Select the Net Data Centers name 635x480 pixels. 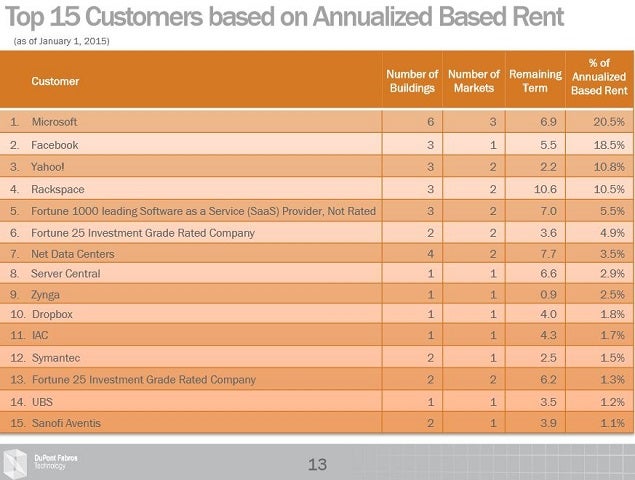(73, 254)
